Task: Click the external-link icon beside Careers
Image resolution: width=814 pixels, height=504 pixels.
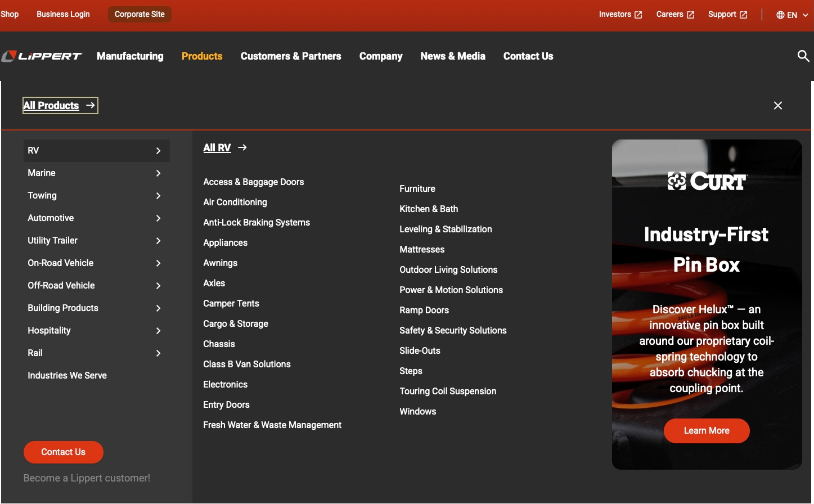Action: [x=690, y=15]
